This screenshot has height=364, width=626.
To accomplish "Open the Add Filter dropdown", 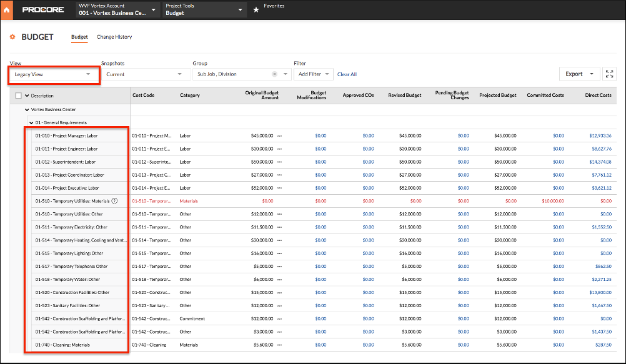I will [314, 74].
